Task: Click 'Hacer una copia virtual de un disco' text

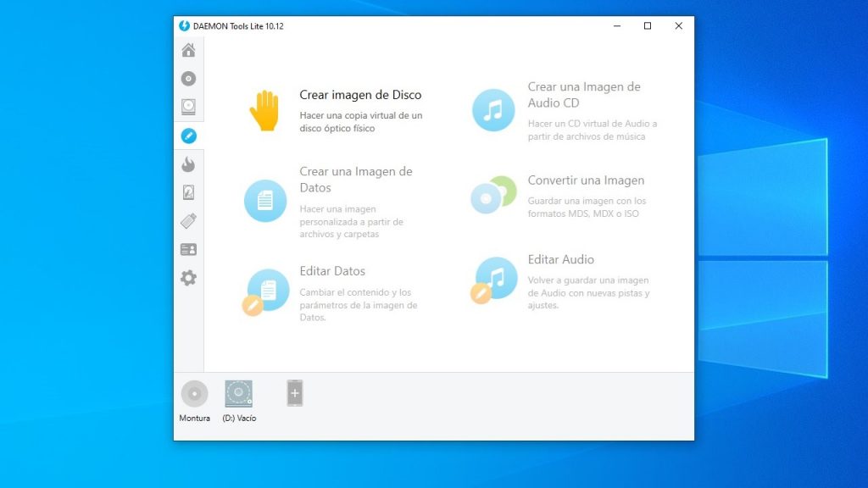Action: [x=361, y=122]
